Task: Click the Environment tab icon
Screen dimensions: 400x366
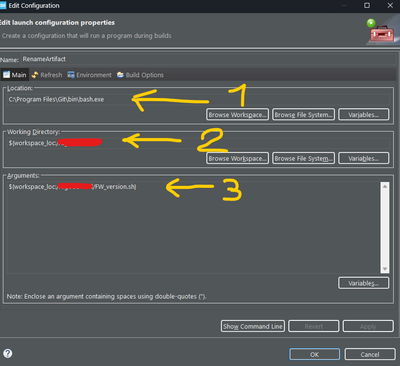Action: pyautogui.click(x=71, y=75)
